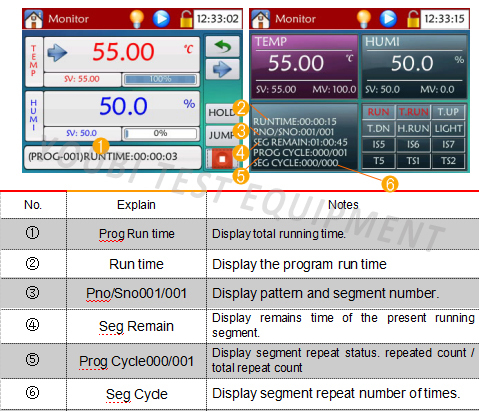Image resolution: width=479 pixels, height=411 pixels.
Task: Click 'Run time' table cell
Action: 137,264
